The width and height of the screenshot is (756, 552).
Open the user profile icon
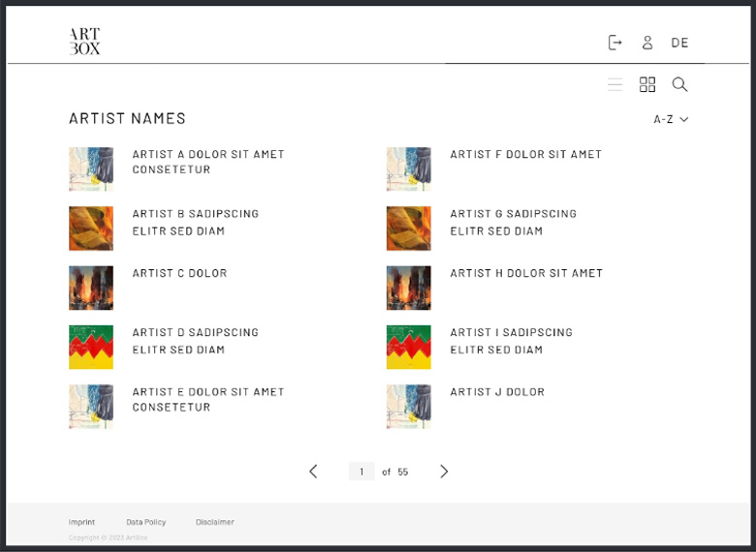tap(647, 43)
